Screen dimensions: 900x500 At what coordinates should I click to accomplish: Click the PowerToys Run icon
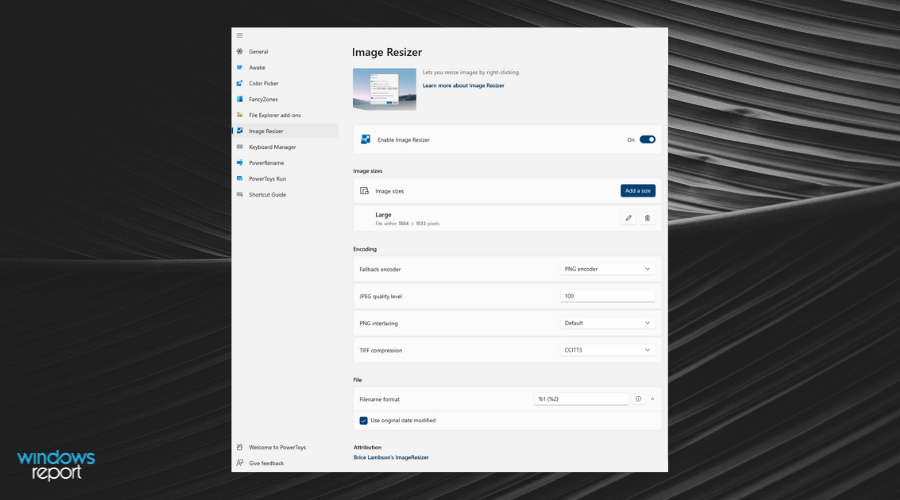pyautogui.click(x=240, y=179)
